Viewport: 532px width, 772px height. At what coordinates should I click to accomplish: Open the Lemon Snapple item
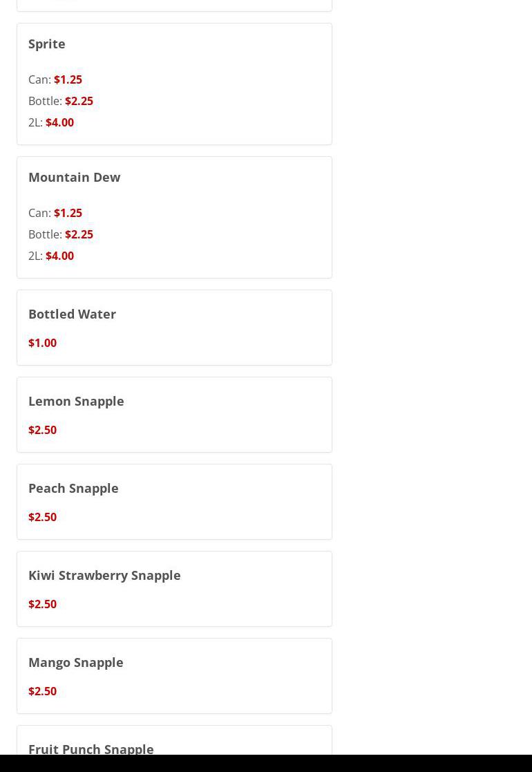[174, 415]
